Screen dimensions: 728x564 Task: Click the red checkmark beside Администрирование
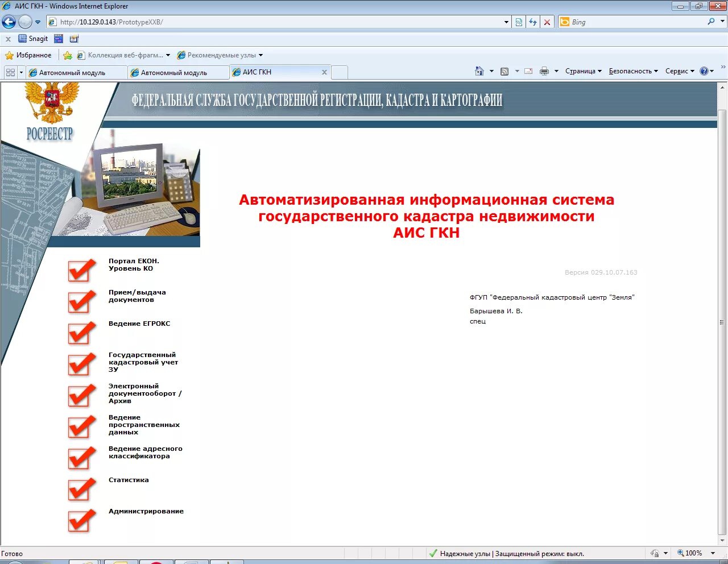[x=82, y=521]
